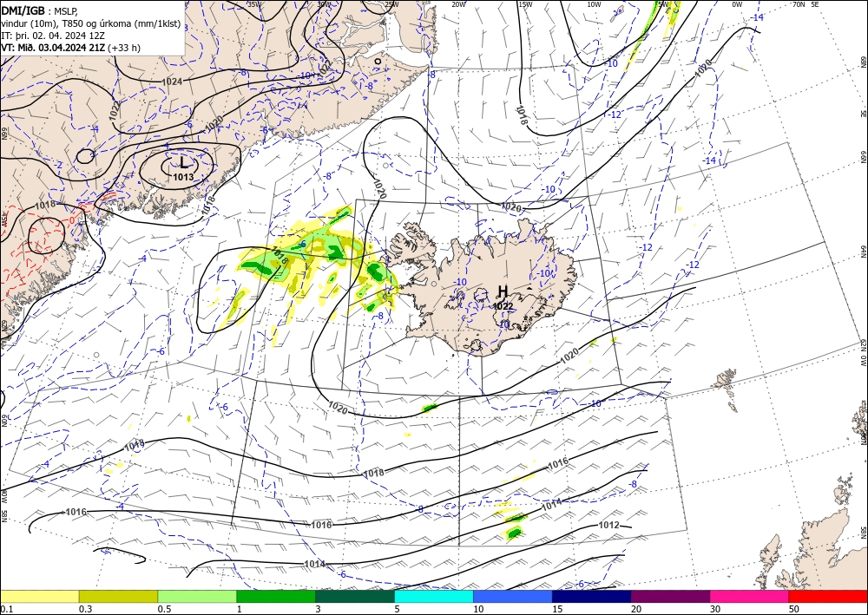Click the red 50+ legend swatch
Screen dimensions: 868x615
tap(828, 596)
